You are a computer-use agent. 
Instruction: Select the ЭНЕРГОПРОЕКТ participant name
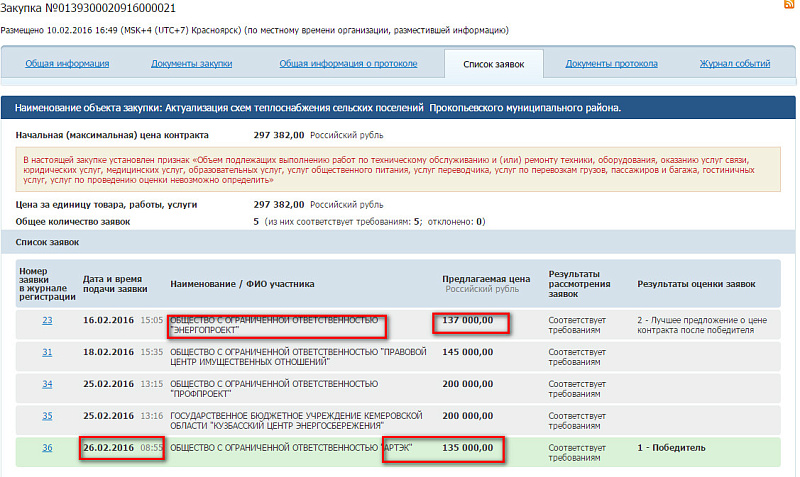coord(274,325)
